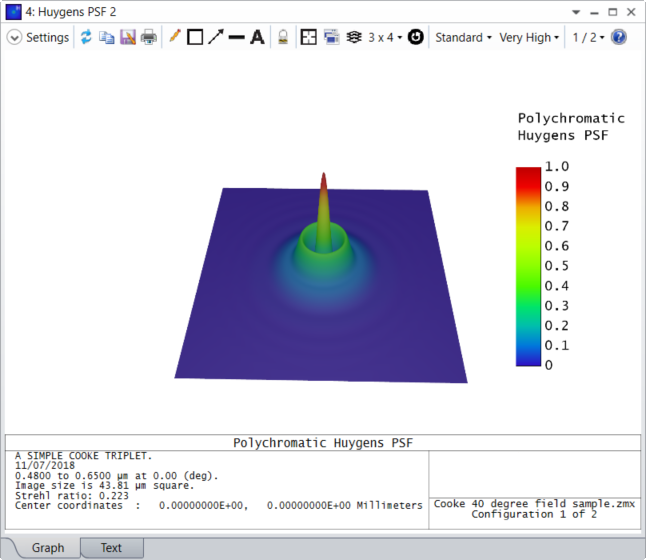Image resolution: width=646 pixels, height=560 pixels.
Task: Switch to the Text tab
Action: tap(111, 548)
